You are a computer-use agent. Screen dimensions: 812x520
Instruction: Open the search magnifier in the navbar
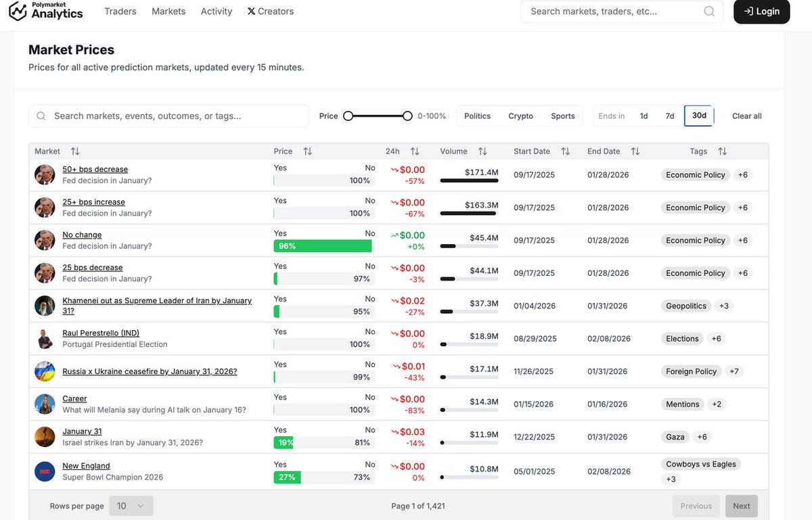click(x=708, y=11)
